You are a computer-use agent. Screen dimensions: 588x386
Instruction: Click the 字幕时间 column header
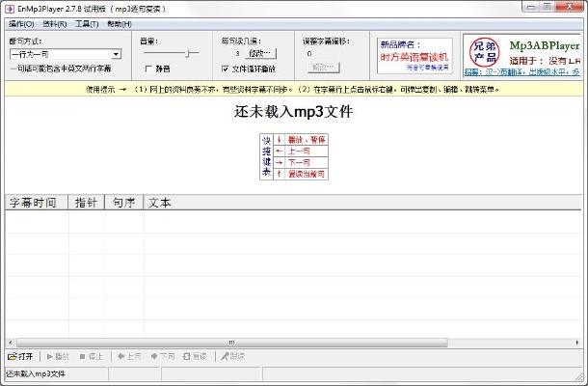click(x=37, y=203)
